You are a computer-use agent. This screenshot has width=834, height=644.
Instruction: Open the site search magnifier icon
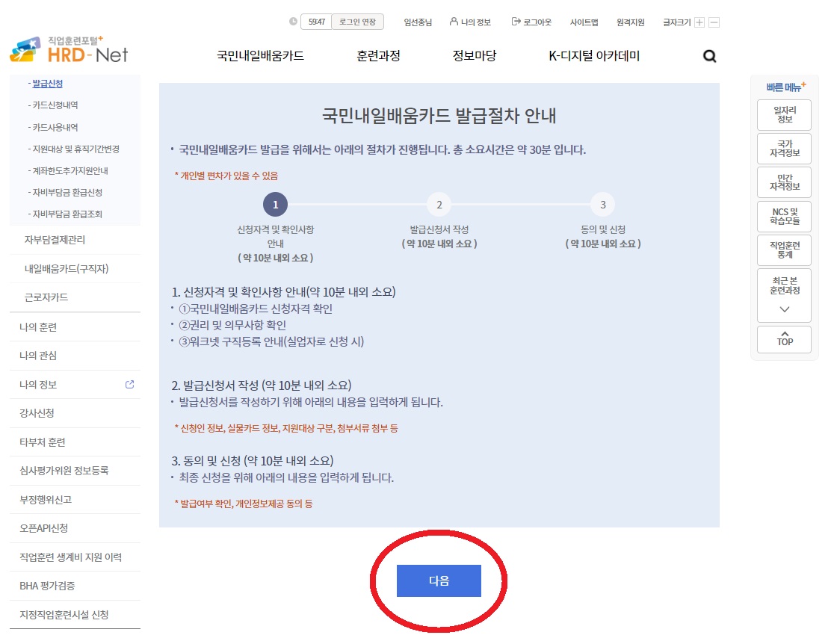click(x=708, y=55)
